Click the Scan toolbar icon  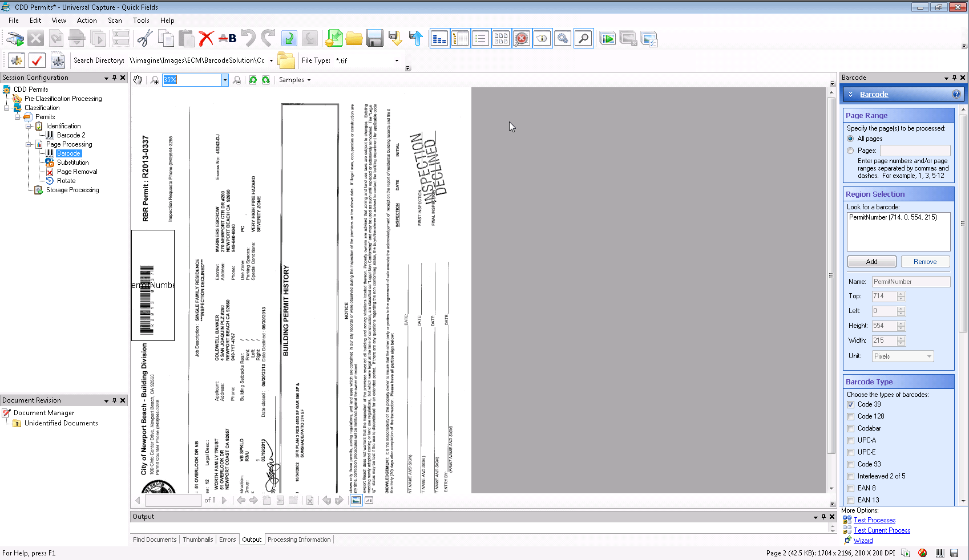(x=15, y=39)
